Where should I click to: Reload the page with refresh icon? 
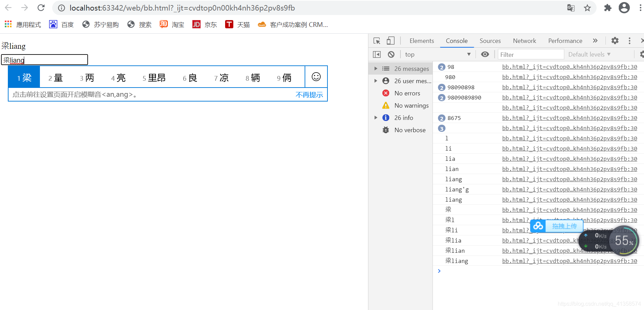click(41, 7)
